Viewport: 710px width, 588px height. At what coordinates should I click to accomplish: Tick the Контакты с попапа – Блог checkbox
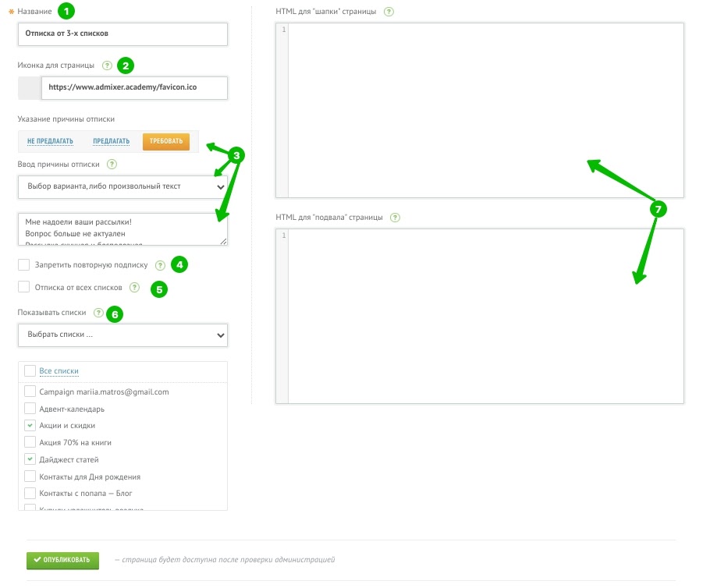pyautogui.click(x=30, y=494)
